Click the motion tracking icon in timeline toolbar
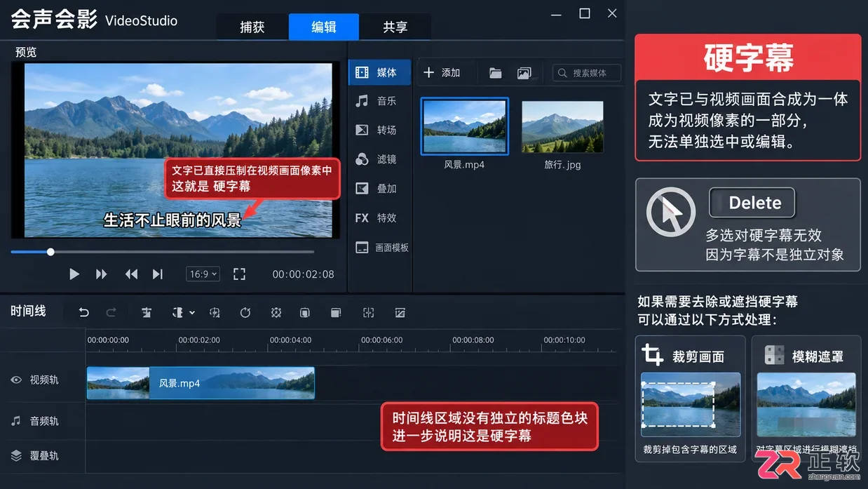The image size is (868, 489). (276, 313)
